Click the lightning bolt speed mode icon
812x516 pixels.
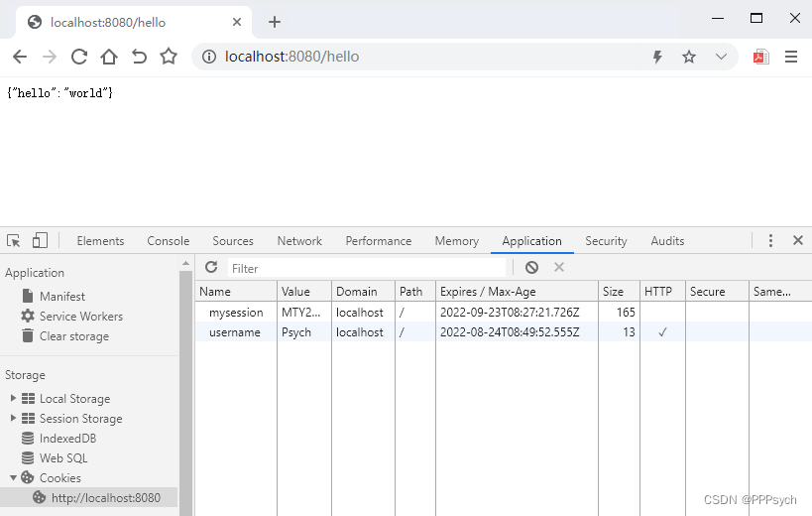pos(657,57)
